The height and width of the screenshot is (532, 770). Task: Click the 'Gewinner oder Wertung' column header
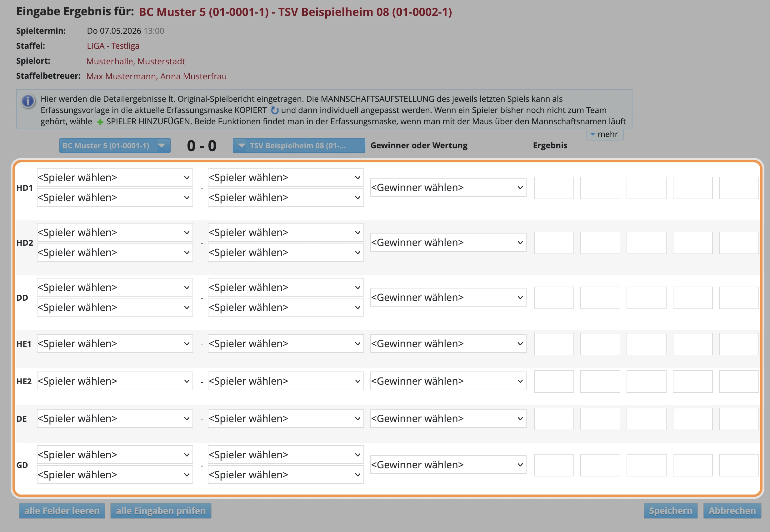[x=419, y=145]
